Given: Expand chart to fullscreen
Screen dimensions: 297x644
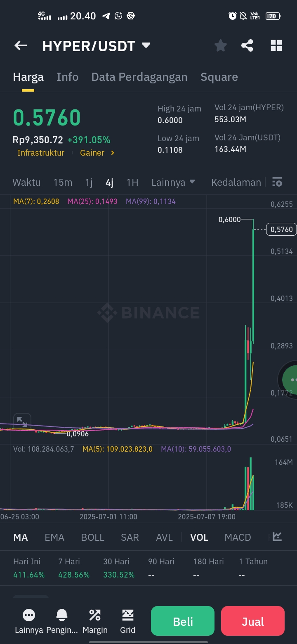Looking at the screenshot, I should (x=22, y=422).
